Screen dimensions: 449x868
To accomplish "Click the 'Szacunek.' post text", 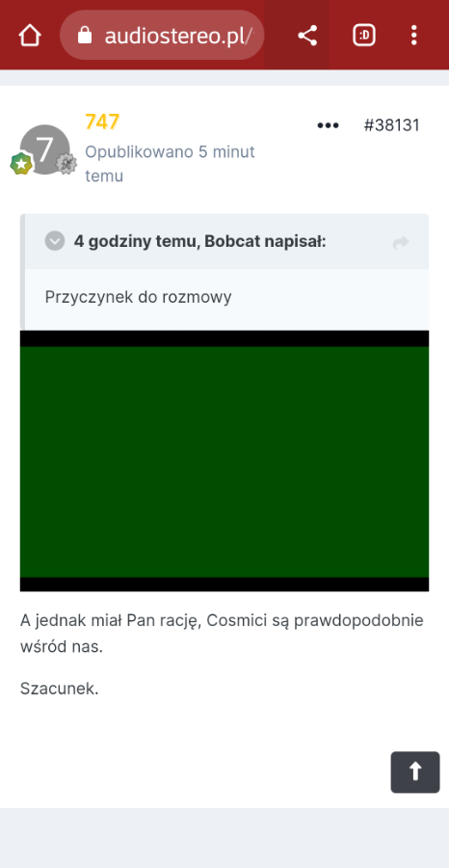I will point(59,690).
